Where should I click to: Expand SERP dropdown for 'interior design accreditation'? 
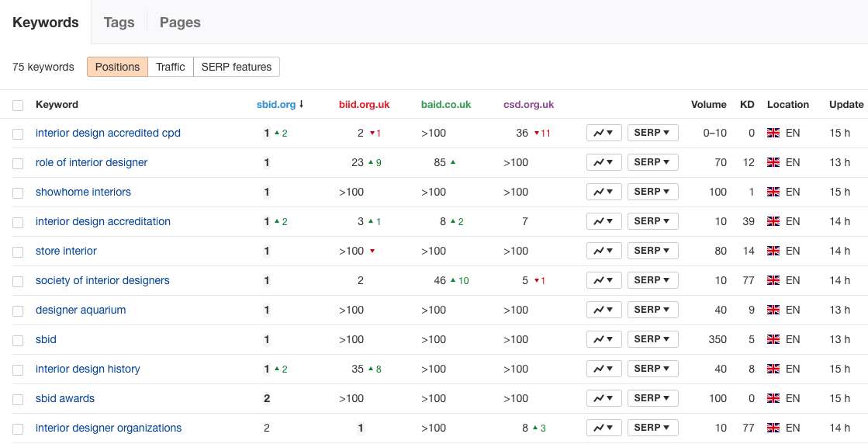tap(652, 221)
